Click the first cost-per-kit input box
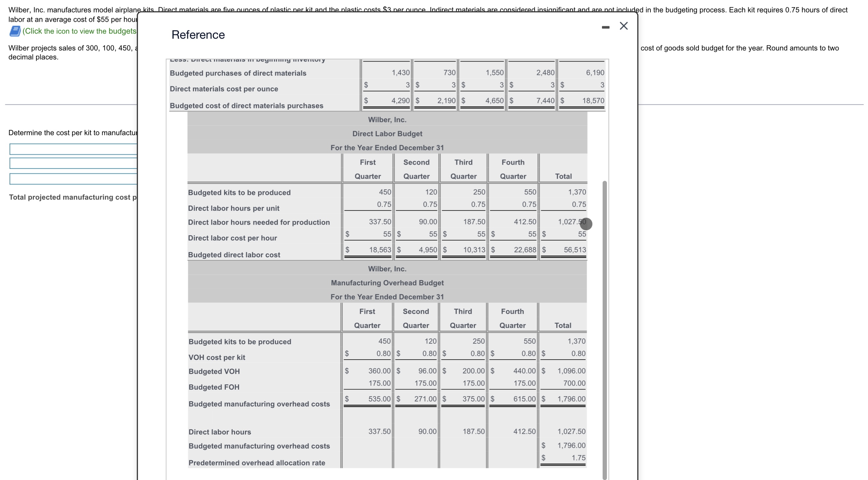This screenshot has height=480, width=868. [x=73, y=149]
